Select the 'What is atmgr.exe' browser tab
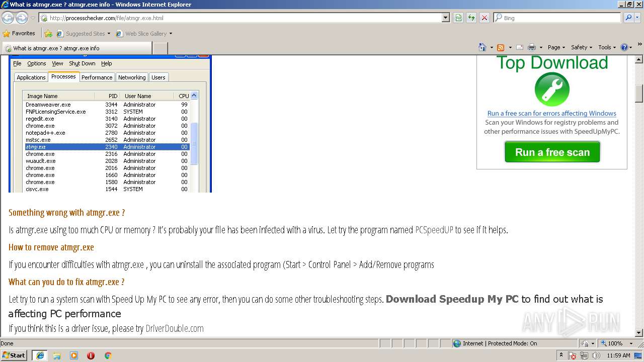Image resolution: width=644 pixels, height=362 pixels. pyautogui.click(x=77, y=48)
